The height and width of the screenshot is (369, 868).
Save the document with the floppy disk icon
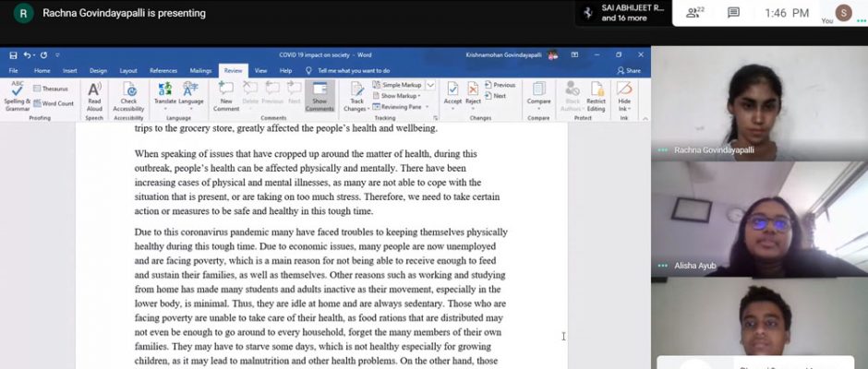pyautogui.click(x=13, y=54)
